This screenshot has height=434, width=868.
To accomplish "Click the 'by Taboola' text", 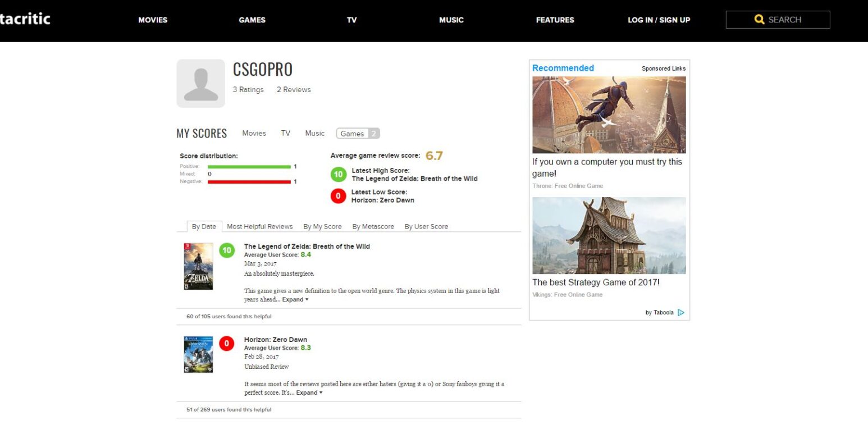I will pos(660,313).
